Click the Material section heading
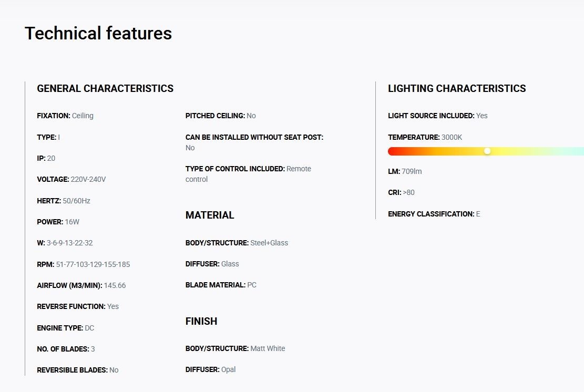The height and width of the screenshot is (392, 584). [210, 215]
